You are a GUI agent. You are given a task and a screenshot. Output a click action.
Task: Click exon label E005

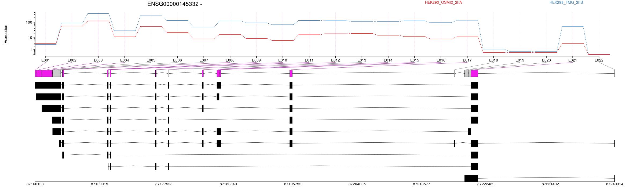pyautogui.click(x=151, y=60)
